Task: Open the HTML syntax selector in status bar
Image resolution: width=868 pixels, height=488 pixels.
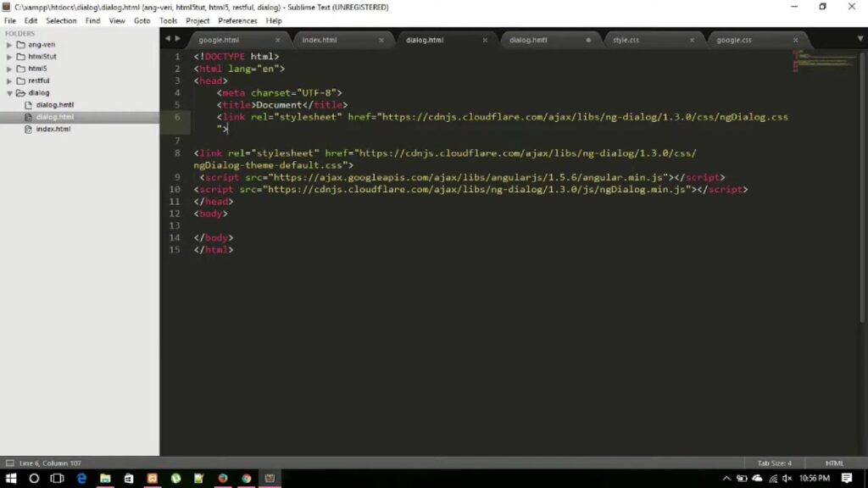Action: (x=834, y=463)
